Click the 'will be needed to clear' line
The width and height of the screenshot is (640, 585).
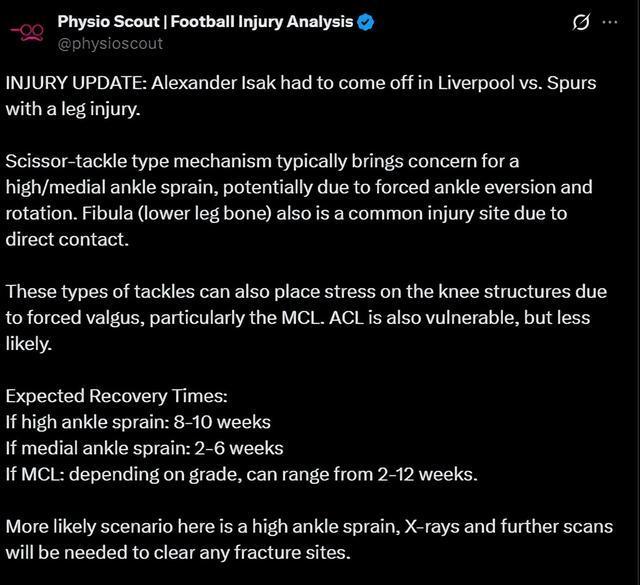tap(178, 552)
